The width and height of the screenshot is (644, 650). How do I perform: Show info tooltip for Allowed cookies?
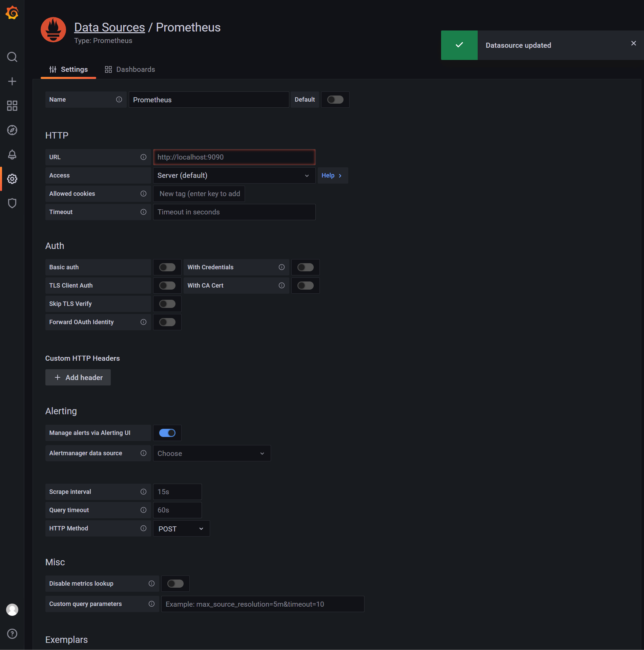coord(143,194)
